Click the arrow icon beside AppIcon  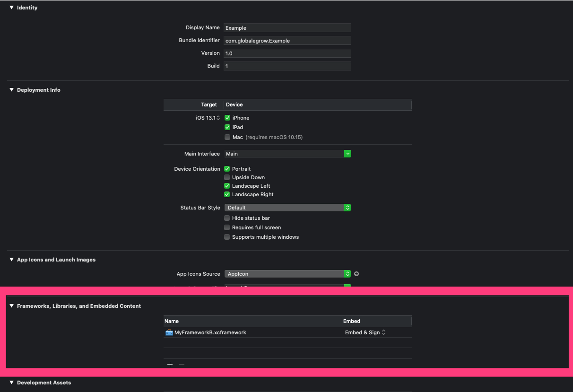(x=356, y=274)
